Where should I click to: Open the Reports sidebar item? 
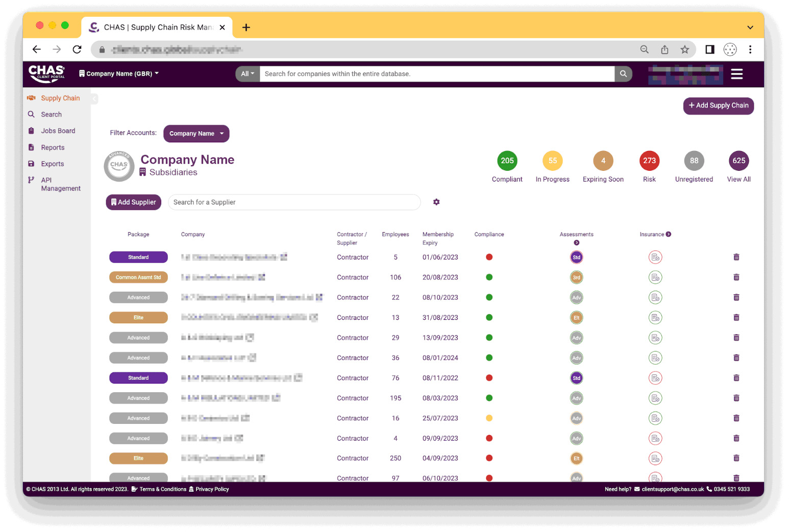53,147
